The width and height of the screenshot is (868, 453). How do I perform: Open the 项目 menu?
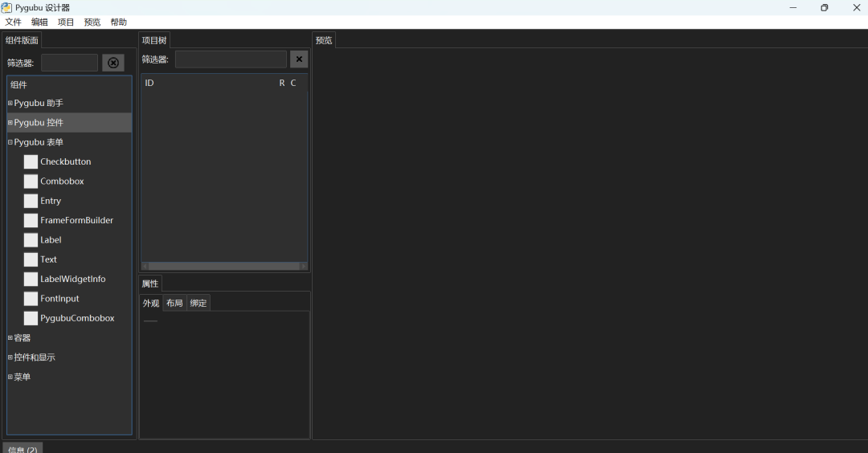[x=66, y=22]
